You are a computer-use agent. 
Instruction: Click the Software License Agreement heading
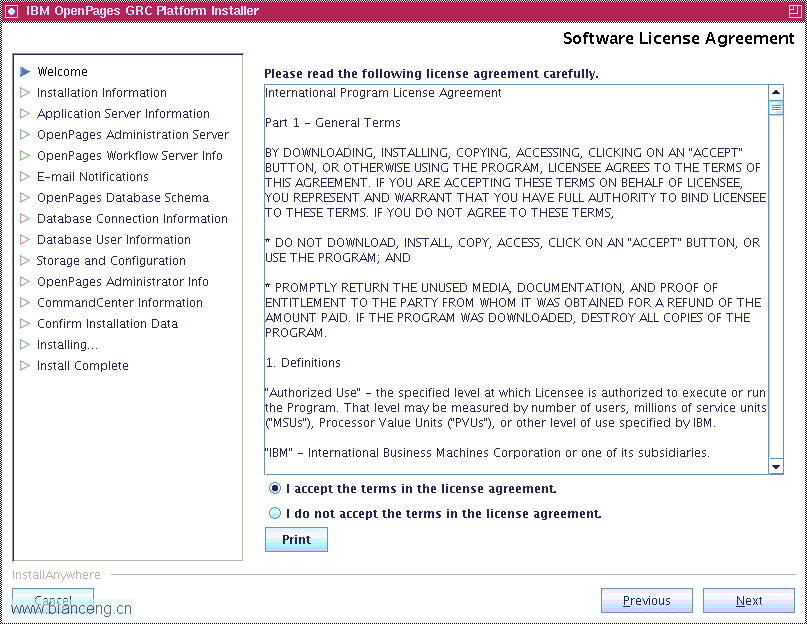tap(678, 39)
